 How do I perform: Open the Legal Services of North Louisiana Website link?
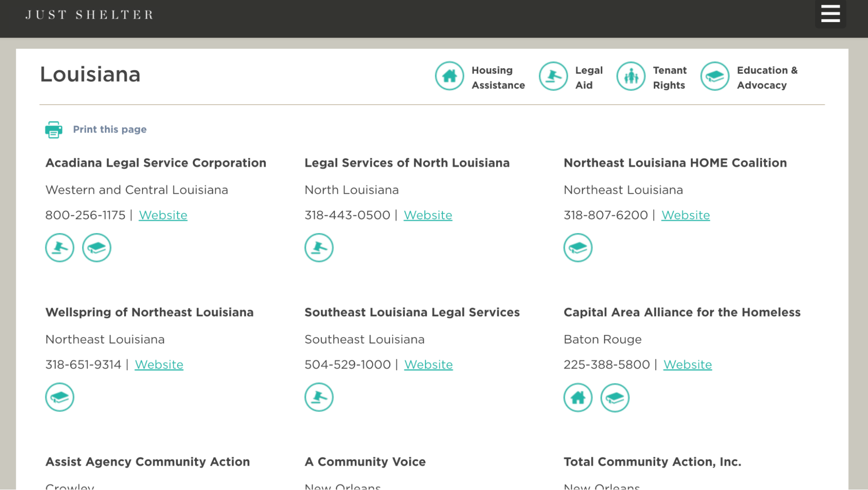coord(428,215)
